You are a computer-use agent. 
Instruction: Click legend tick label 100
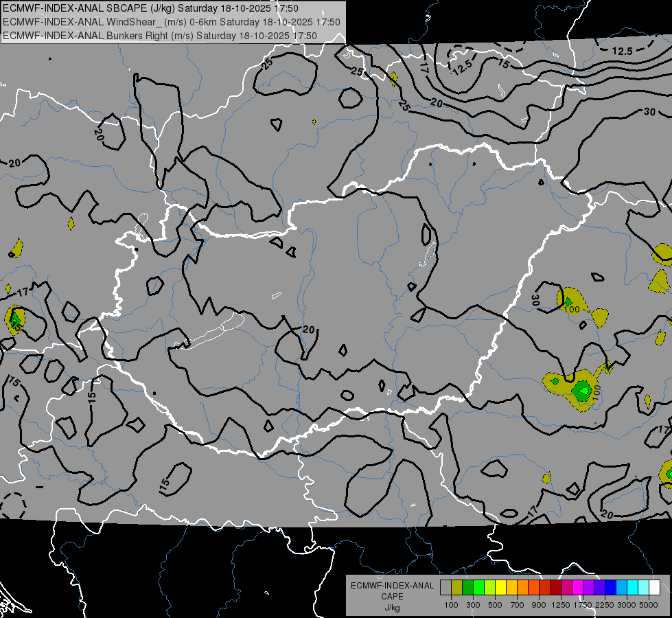pos(451,605)
